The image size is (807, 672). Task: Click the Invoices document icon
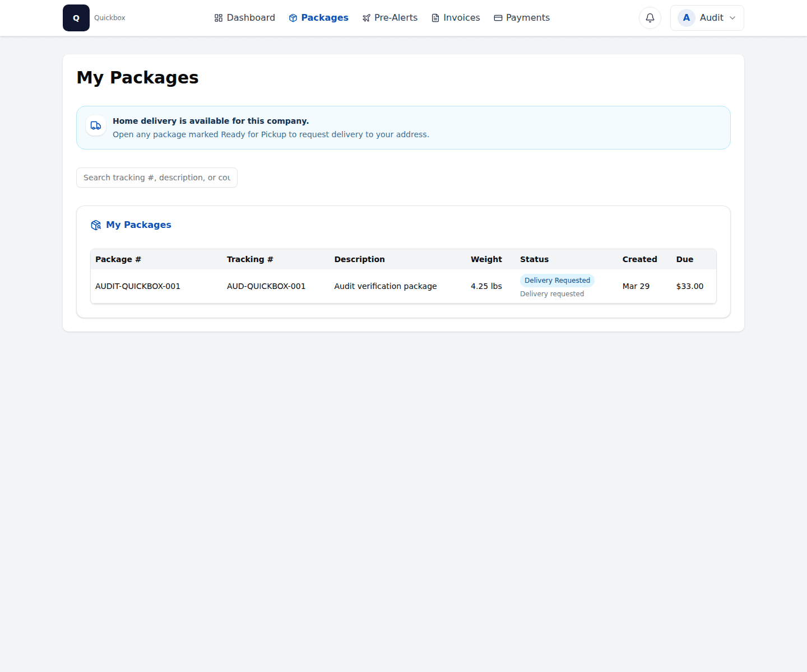[434, 17]
